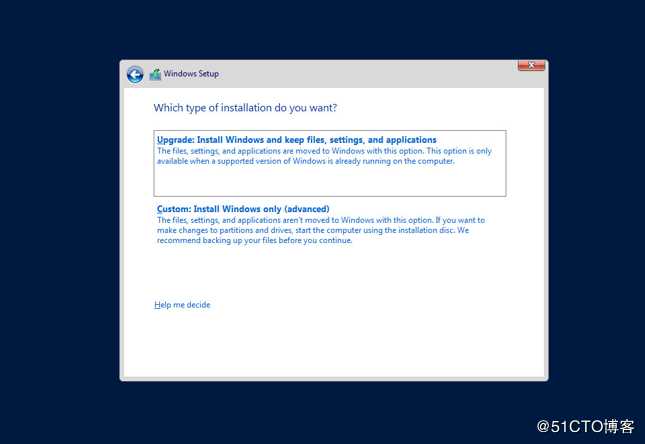The image size is (645, 444).
Task: Go back using the blue arrow button
Action: pyautogui.click(x=135, y=74)
